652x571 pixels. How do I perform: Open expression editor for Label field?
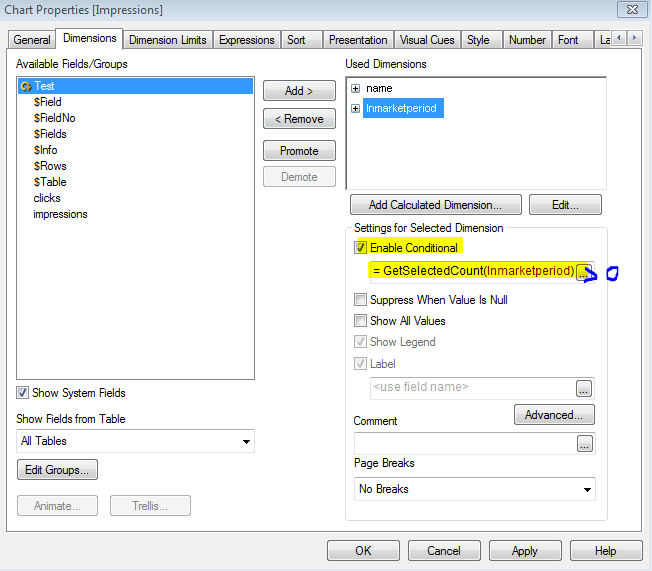[x=584, y=389]
